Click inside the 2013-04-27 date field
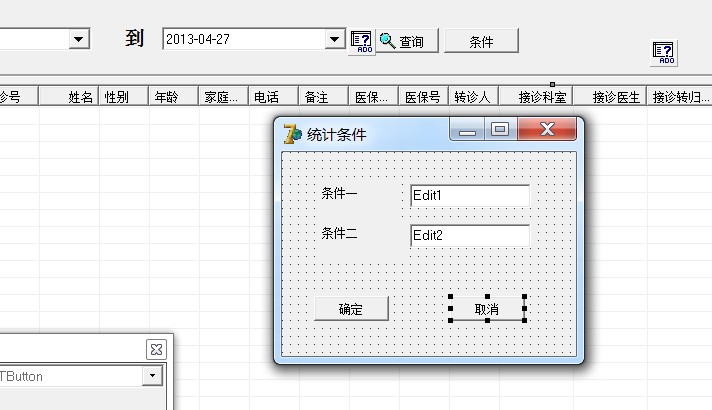Screen dimensions: 712x410 coord(244,39)
